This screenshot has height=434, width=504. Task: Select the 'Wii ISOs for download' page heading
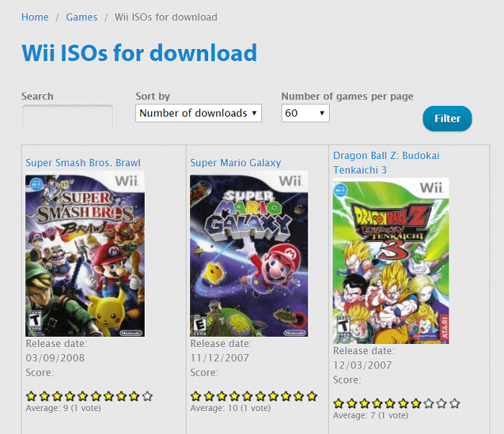[139, 53]
